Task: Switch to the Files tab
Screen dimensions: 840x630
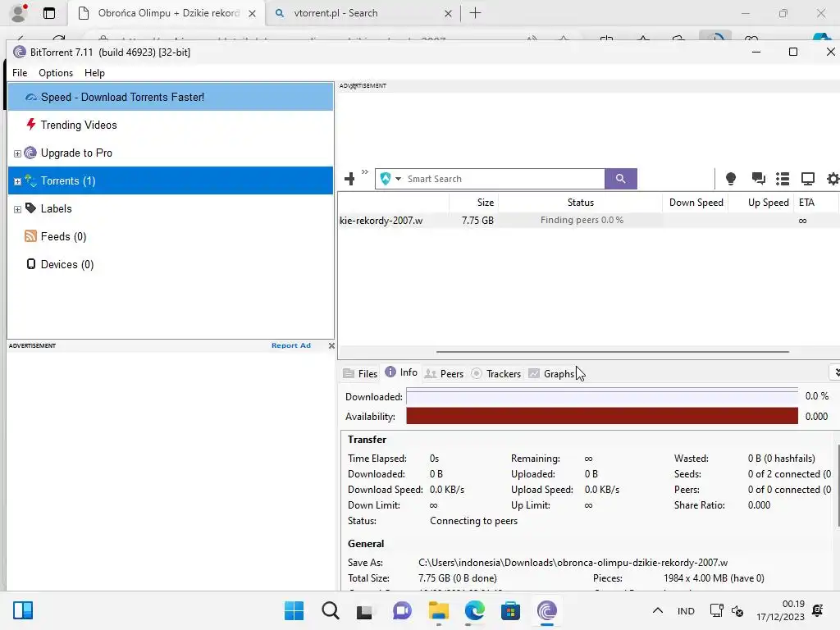Action: coord(361,374)
